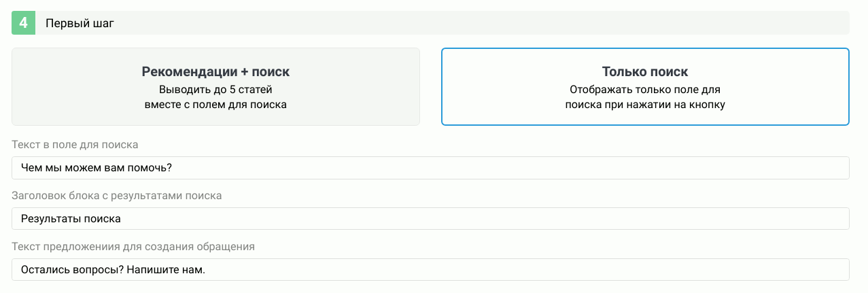Click the "Отображать только поле для" description line
The height and width of the screenshot is (293, 868).
644,89
